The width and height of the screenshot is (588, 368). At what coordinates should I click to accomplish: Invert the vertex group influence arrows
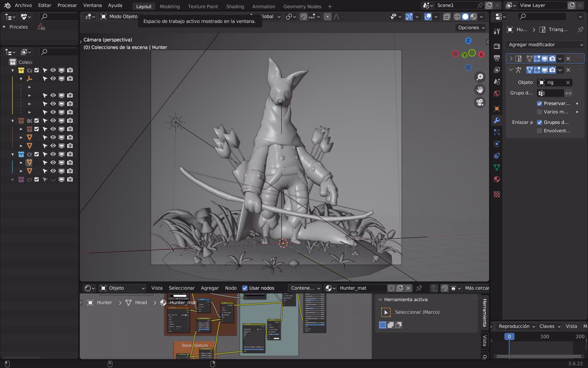568,93
